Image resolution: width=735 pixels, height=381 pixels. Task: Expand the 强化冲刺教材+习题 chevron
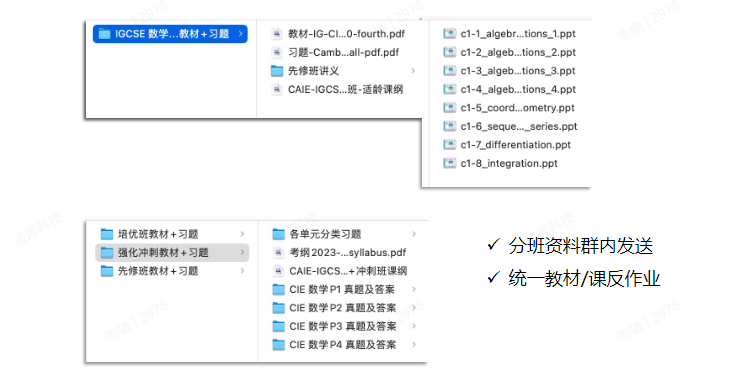click(242, 253)
